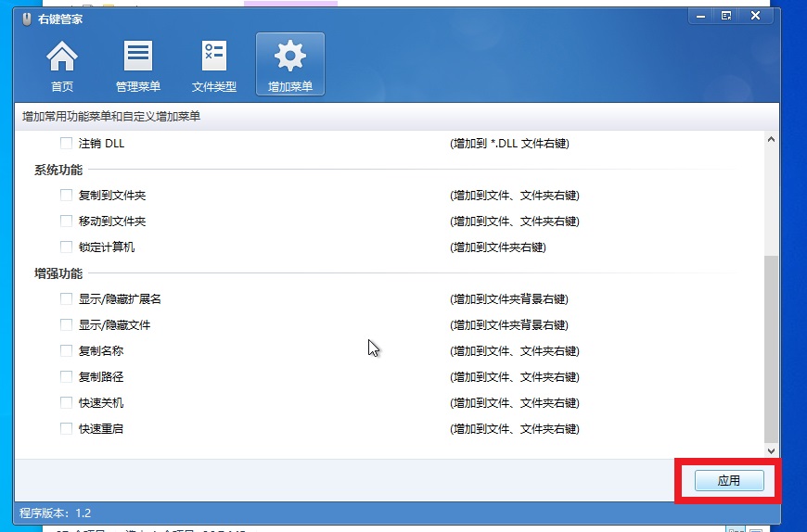Viewport: 807px width, 532px height.
Task: Enable the 注销 DLL checkbox
Action: point(66,144)
